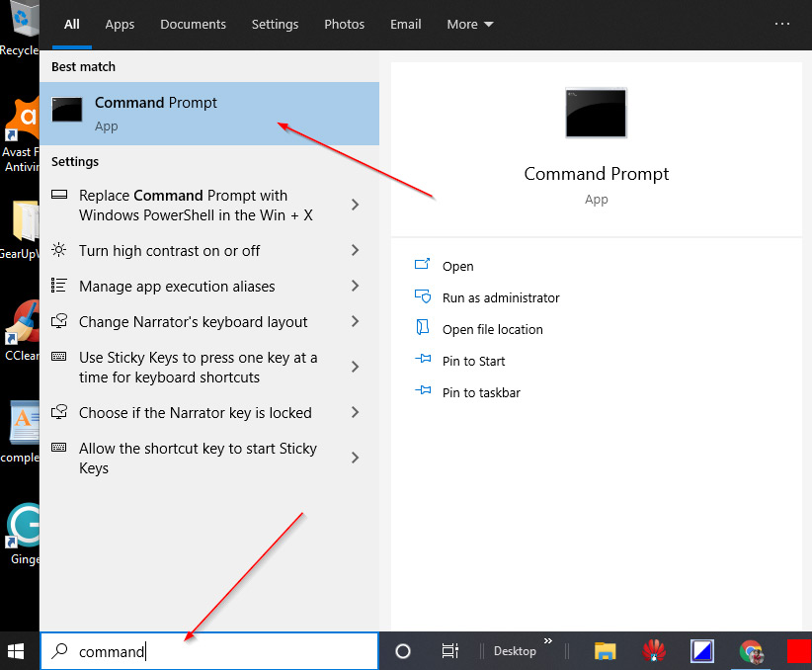Choose Run as administrator
The image size is (812, 670).
501,298
